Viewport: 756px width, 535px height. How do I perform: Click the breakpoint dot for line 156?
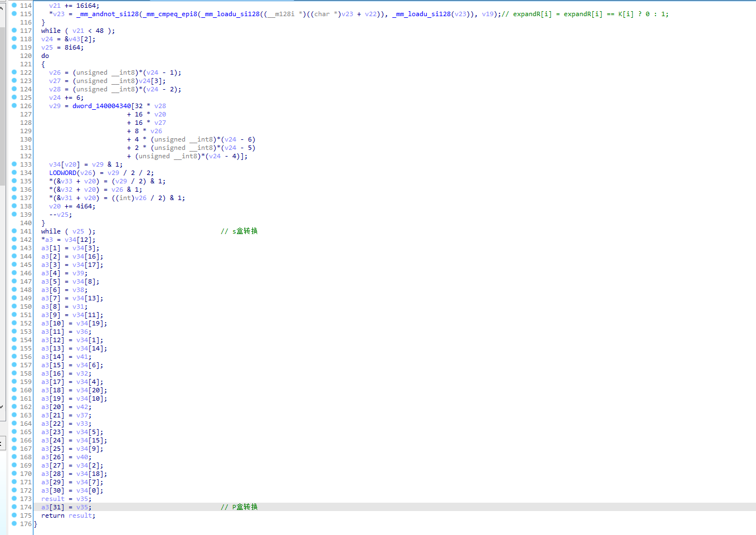14,357
